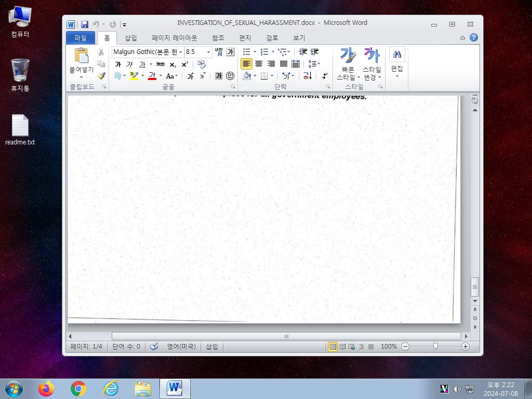Viewport: 532px width, 399px height.
Task: Open the Change Case (Aa) dropdown
Action: 171,76
